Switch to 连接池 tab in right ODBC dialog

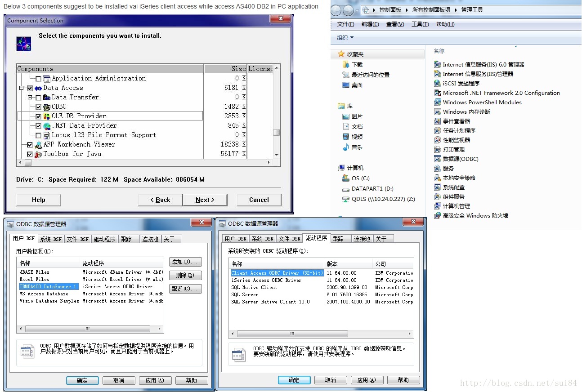pos(362,239)
